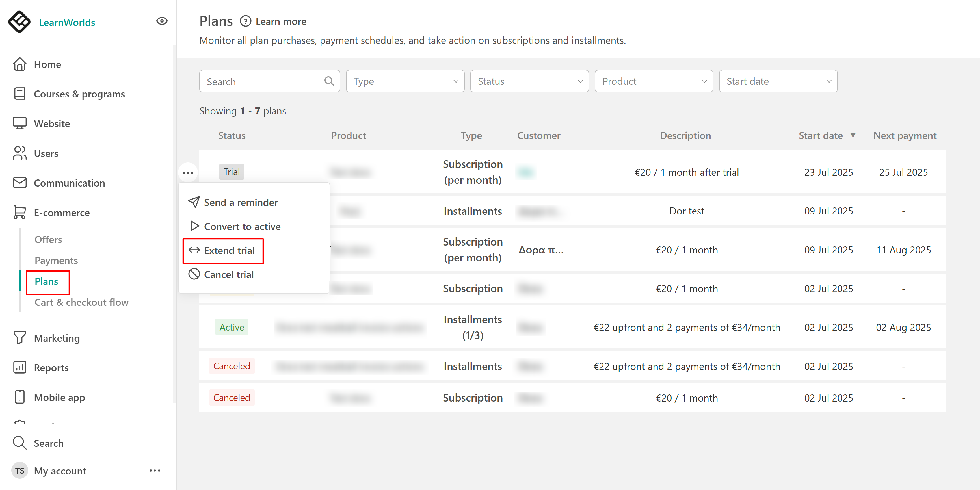980x490 pixels.
Task: Click the LearnWorlds logo icon
Action: pos(19,22)
